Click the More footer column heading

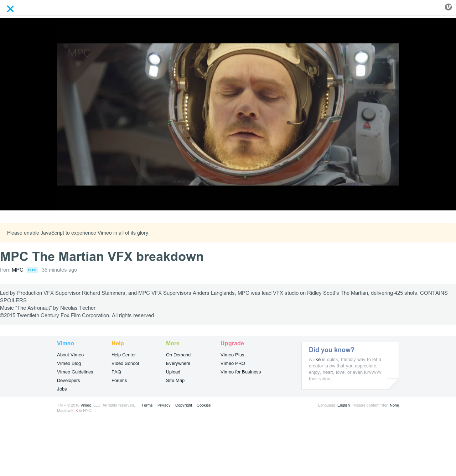pos(173,343)
